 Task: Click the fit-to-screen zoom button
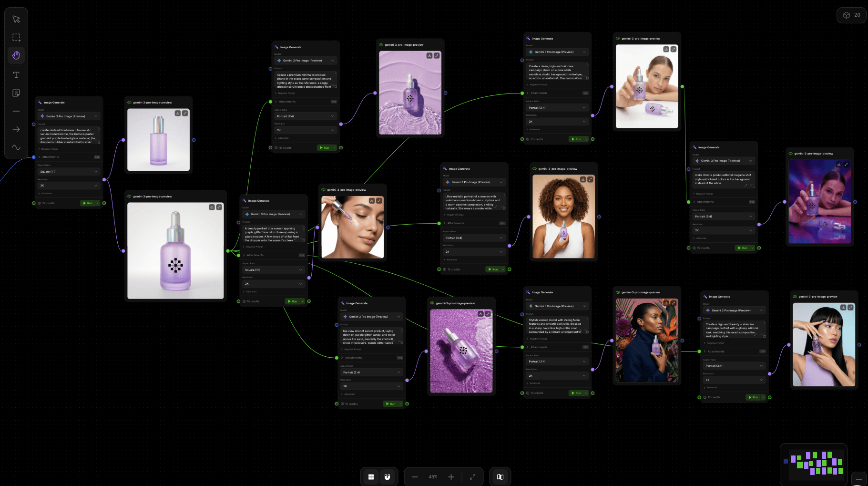pyautogui.click(x=473, y=476)
